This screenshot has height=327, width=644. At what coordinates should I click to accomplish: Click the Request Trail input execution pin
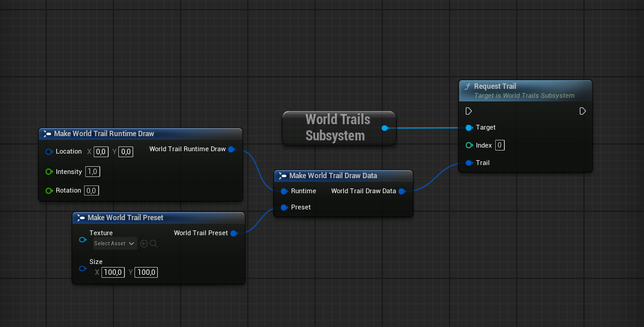[x=469, y=112]
